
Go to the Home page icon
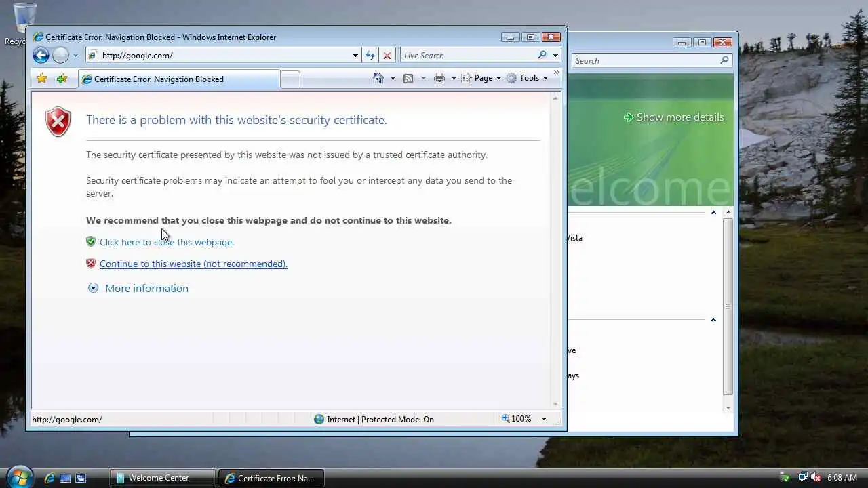pyautogui.click(x=378, y=78)
